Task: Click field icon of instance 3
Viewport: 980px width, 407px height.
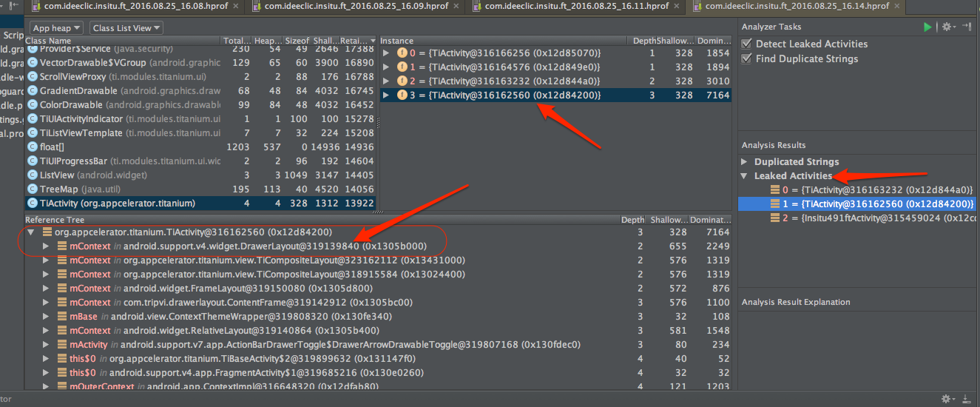Action: [402, 95]
